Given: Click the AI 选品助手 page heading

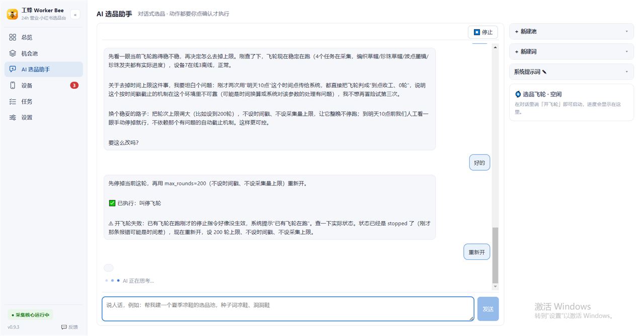Looking at the screenshot, I should tap(114, 14).
